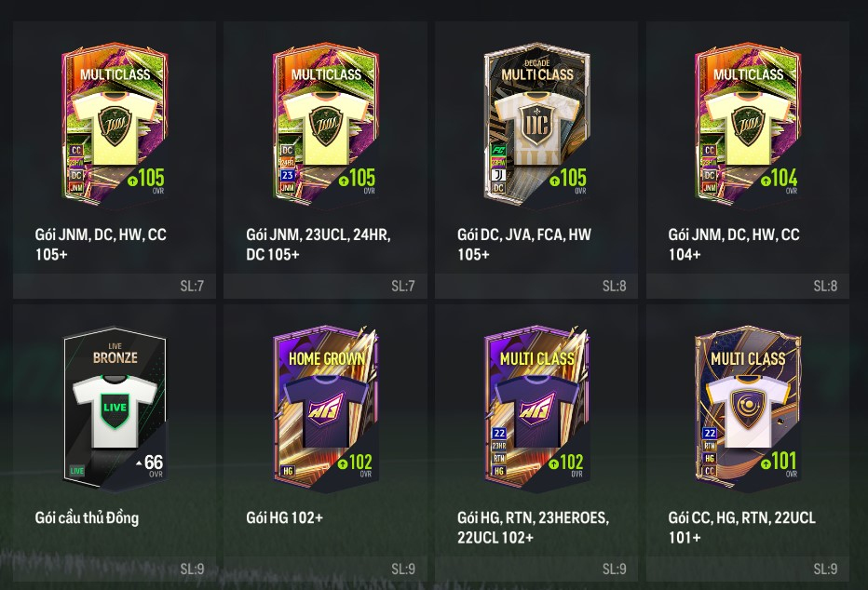Click 'Gói DC, JVA, FCA, HW 105+' title
The height and width of the screenshot is (590, 868).
524,245
